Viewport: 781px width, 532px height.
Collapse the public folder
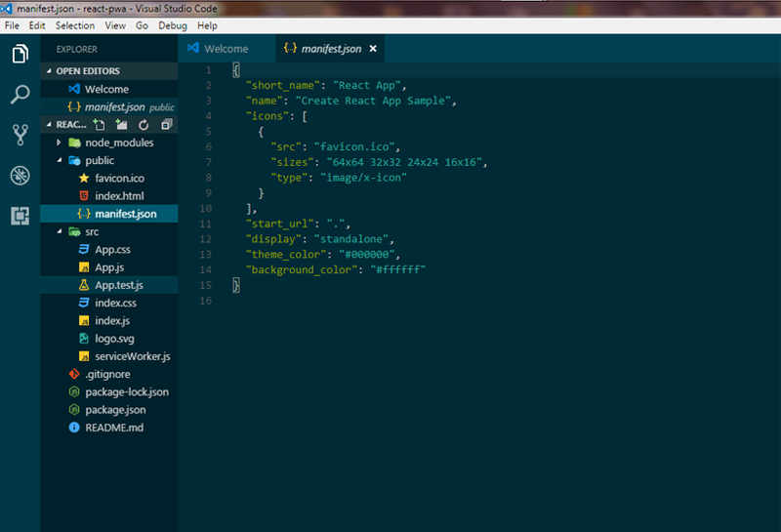59,160
